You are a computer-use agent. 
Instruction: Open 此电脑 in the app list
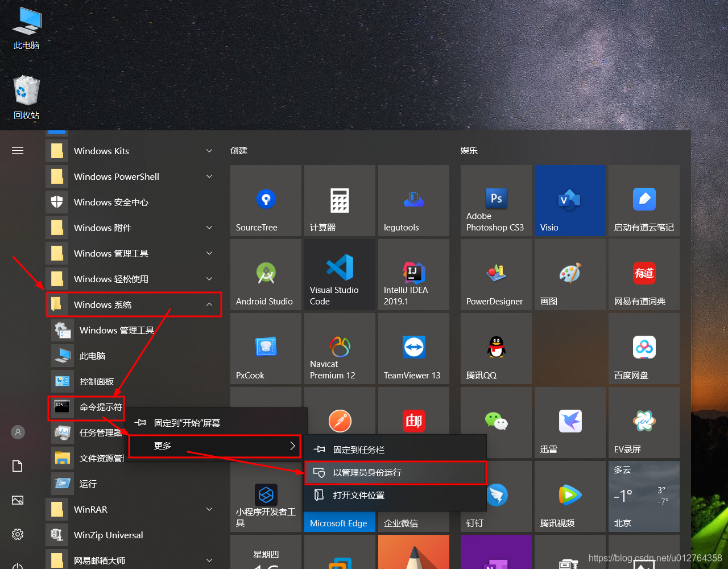click(134, 356)
